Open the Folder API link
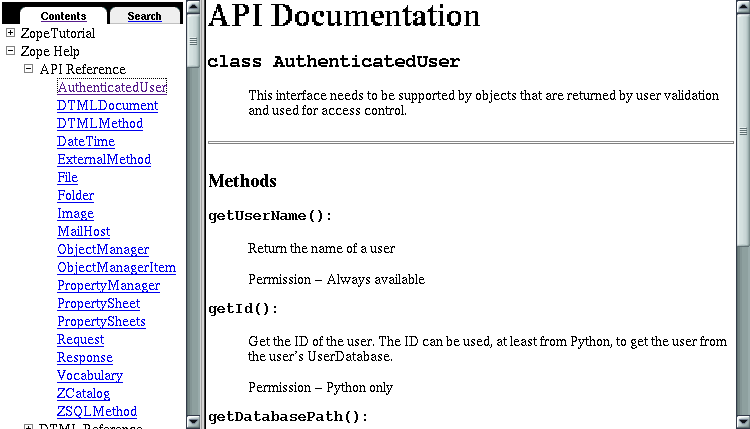This screenshot has width=750, height=429. 75,196
